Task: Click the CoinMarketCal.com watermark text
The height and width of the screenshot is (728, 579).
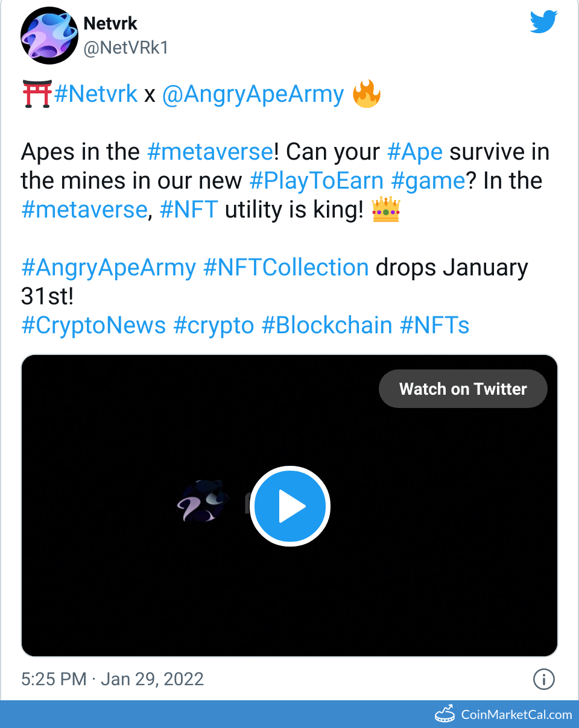Action: tap(516, 715)
